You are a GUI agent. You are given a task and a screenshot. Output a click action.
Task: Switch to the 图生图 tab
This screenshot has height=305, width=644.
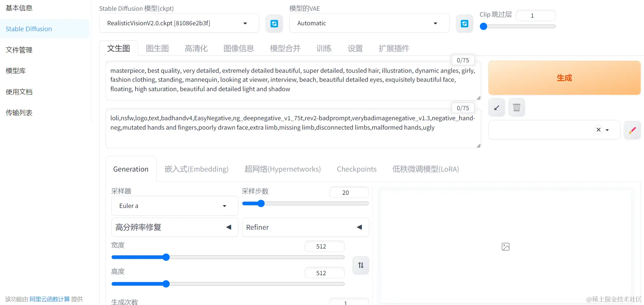click(x=157, y=48)
